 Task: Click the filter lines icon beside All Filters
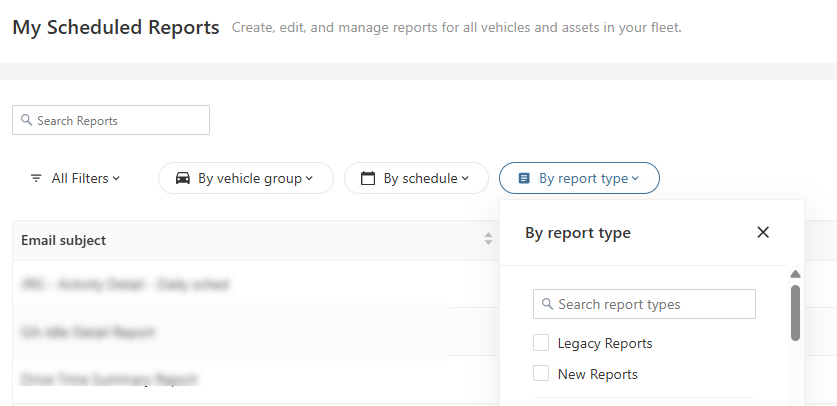click(x=36, y=178)
